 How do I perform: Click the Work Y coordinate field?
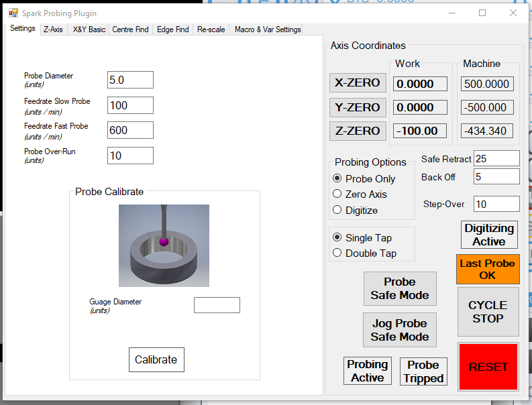coord(420,107)
